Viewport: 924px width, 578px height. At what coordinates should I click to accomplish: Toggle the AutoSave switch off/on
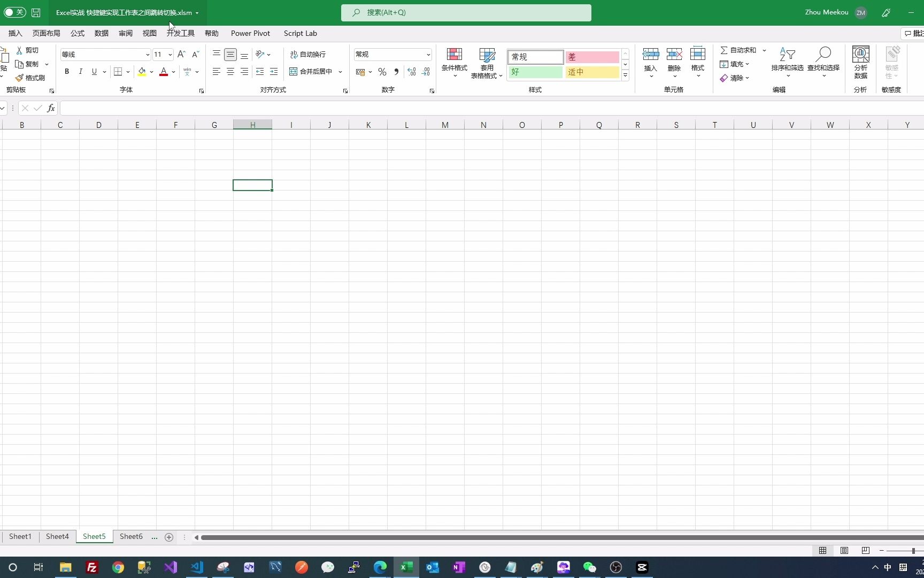14,12
